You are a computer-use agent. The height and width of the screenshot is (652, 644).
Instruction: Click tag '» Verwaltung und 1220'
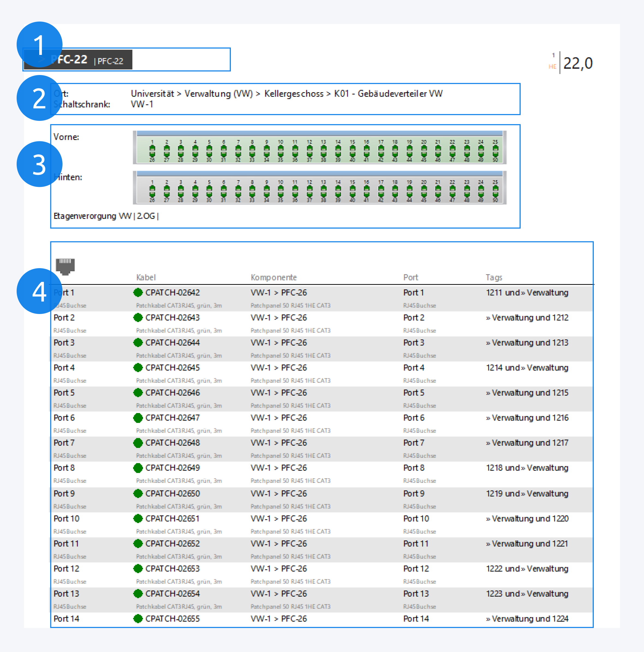point(527,519)
